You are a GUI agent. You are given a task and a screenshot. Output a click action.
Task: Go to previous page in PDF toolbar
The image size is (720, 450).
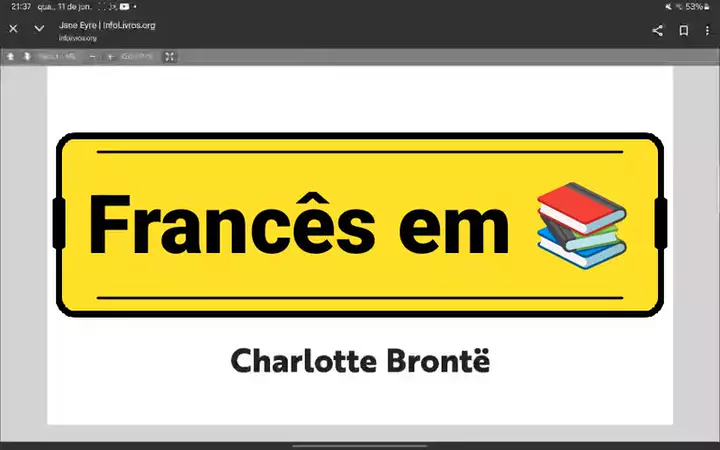(x=10, y=57)
